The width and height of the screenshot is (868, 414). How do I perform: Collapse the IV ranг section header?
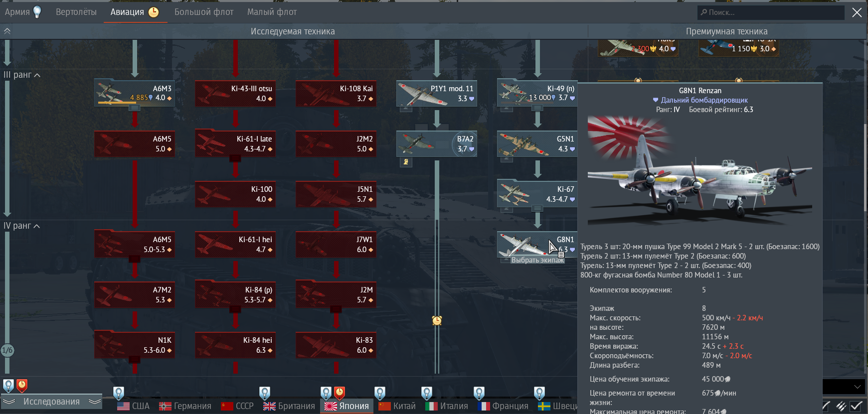pos(22,226)
